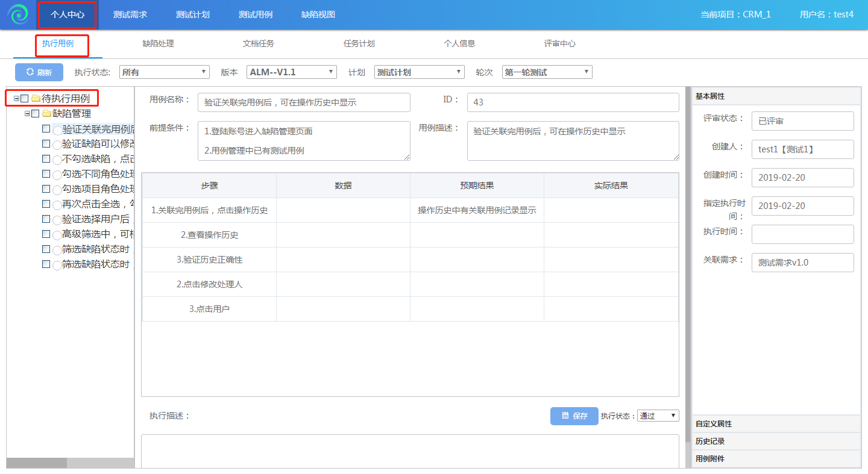Click into the 用例名称 text field

coord(304,102)
